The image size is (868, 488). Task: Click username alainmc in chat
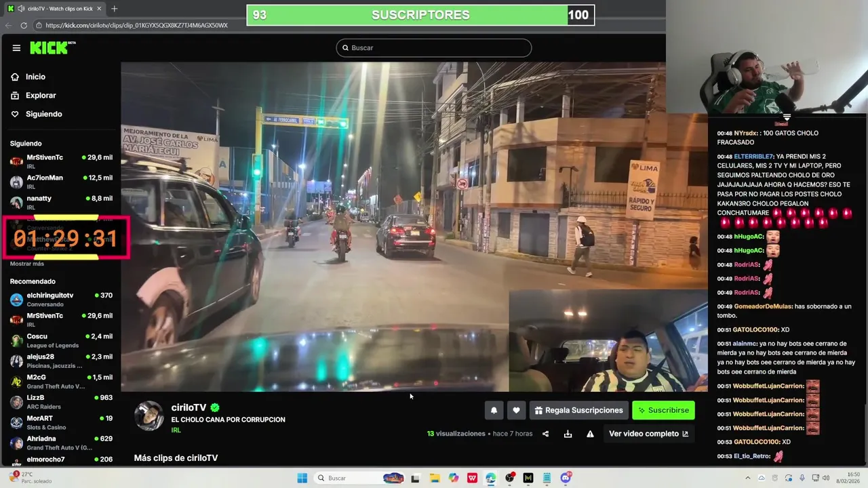click(x=745, y=344)
